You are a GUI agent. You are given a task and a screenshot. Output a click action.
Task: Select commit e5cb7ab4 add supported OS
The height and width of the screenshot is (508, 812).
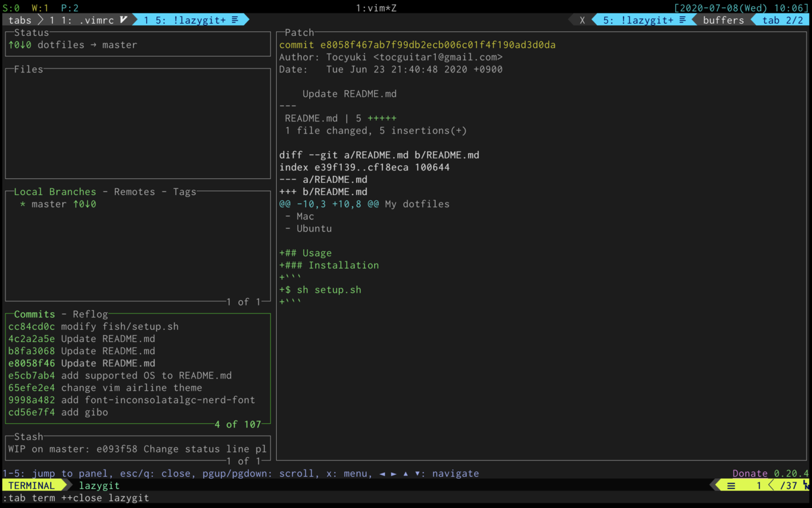coord(138,375)
